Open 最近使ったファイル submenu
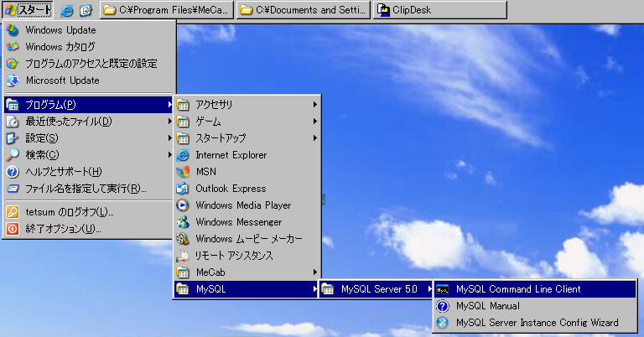This screenshot has height=337, width=644. pos(67,122)
